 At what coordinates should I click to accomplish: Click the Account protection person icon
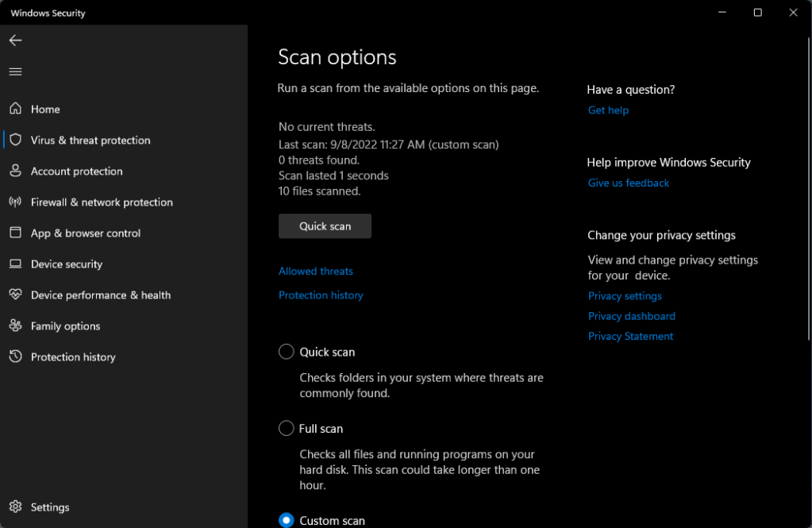click(15, 171)
